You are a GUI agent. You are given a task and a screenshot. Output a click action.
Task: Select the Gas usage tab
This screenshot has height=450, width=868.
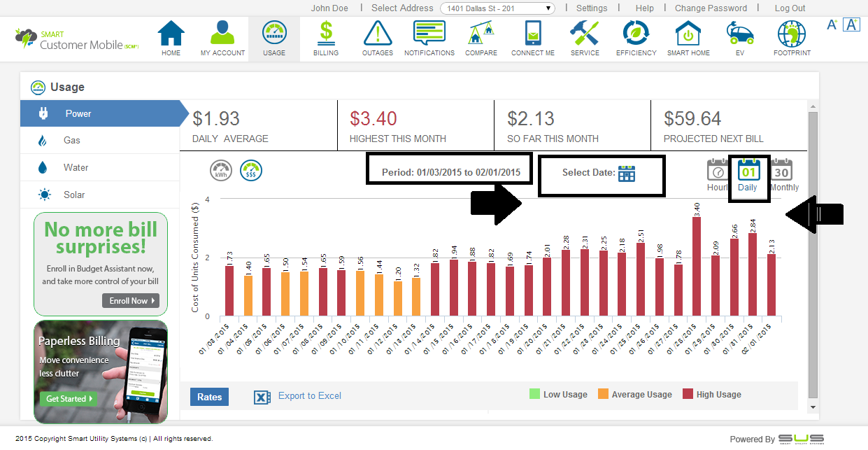[x=72, y=141]
